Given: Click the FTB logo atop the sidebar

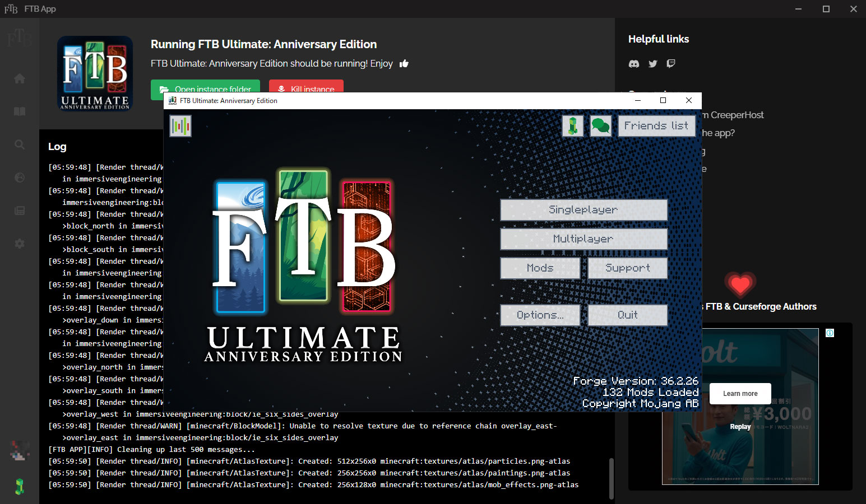Looking at the screenshot, I should pos(20,38).
